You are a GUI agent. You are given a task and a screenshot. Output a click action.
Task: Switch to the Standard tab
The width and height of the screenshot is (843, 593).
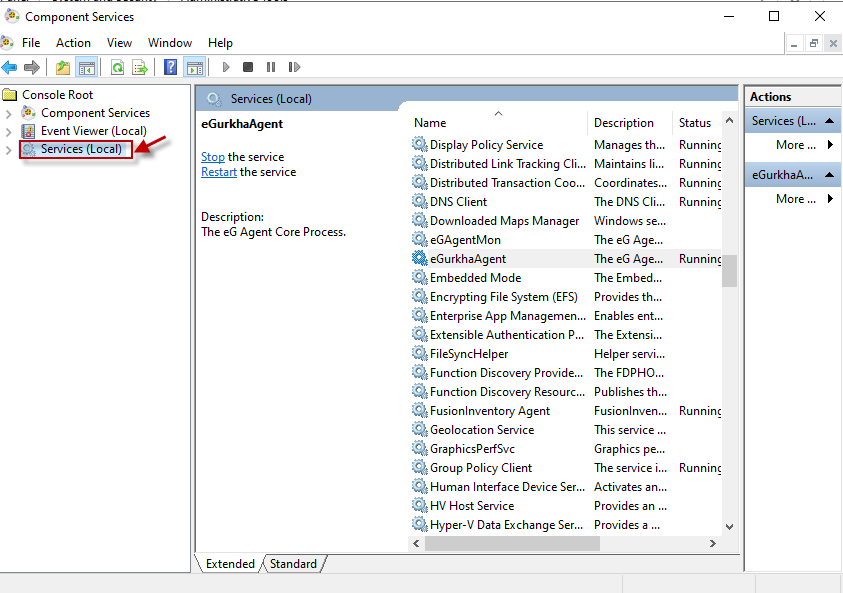click(294, 563)
